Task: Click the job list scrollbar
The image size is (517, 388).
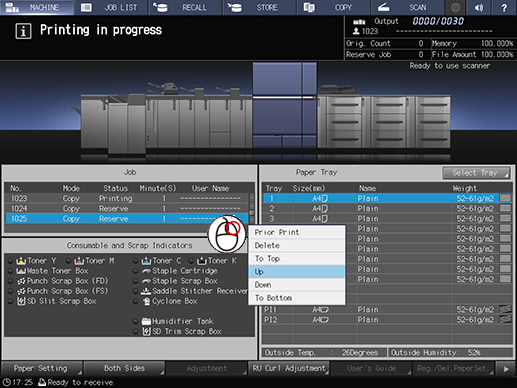Action: click(x=252, y=208)
